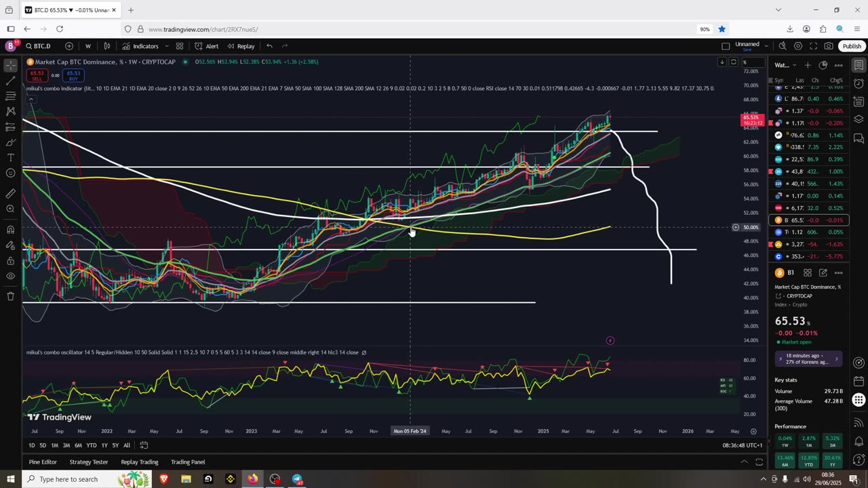The width and height of the screenshot is (868, 488).
Task: Open the Indicators dialog
Action: [x=140, y=46]
